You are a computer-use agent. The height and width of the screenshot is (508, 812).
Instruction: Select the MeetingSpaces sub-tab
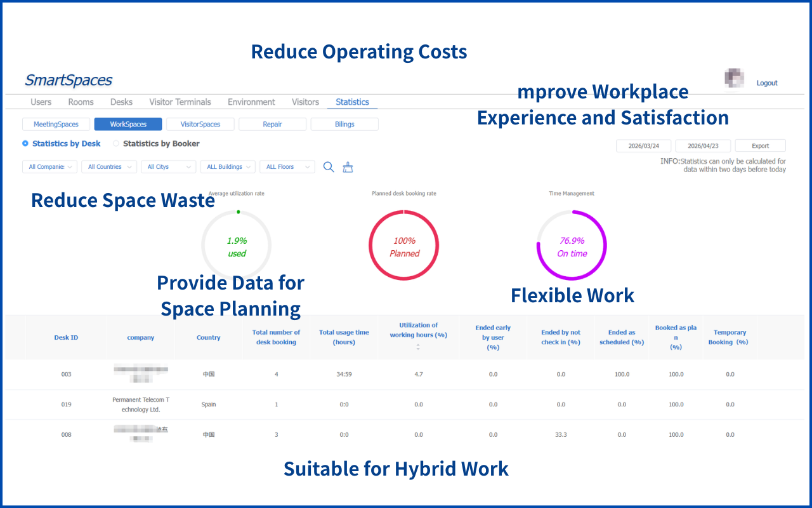click(56, 124)
